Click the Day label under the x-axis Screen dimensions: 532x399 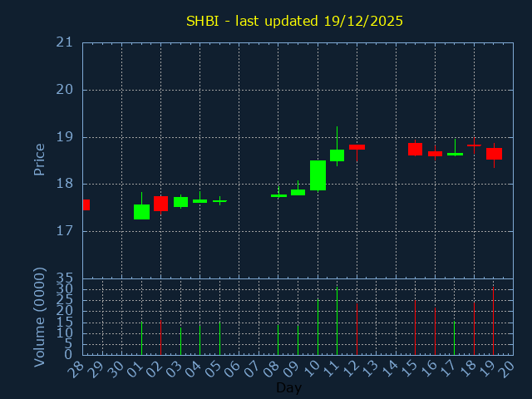point(288,388)
